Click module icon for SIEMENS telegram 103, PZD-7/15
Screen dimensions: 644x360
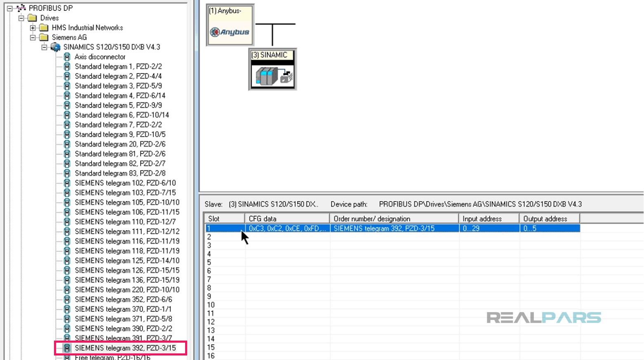[67, 193]
